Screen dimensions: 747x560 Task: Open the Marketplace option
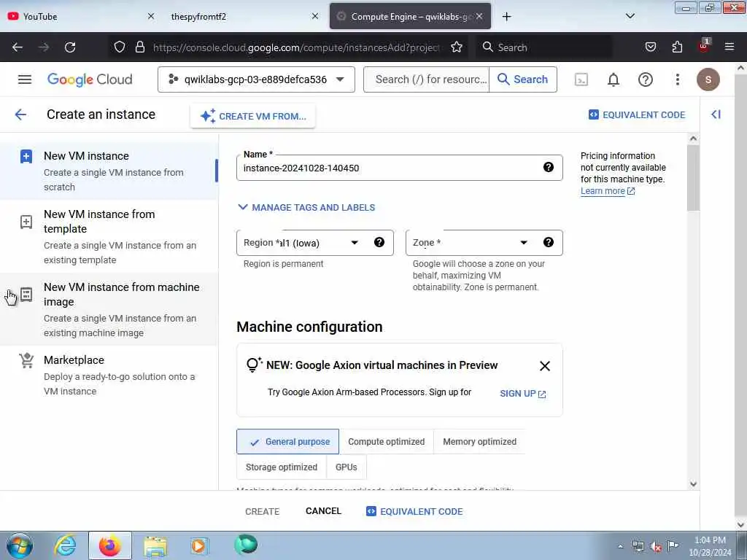(109, 376)
